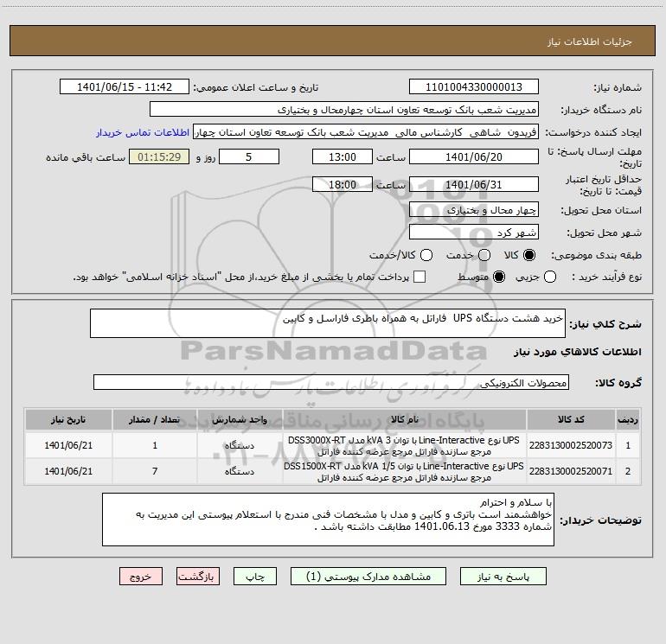Click the پاسخ به نیاز button
The height and width of the screenshot is (644, 666).
coord(503,576)
